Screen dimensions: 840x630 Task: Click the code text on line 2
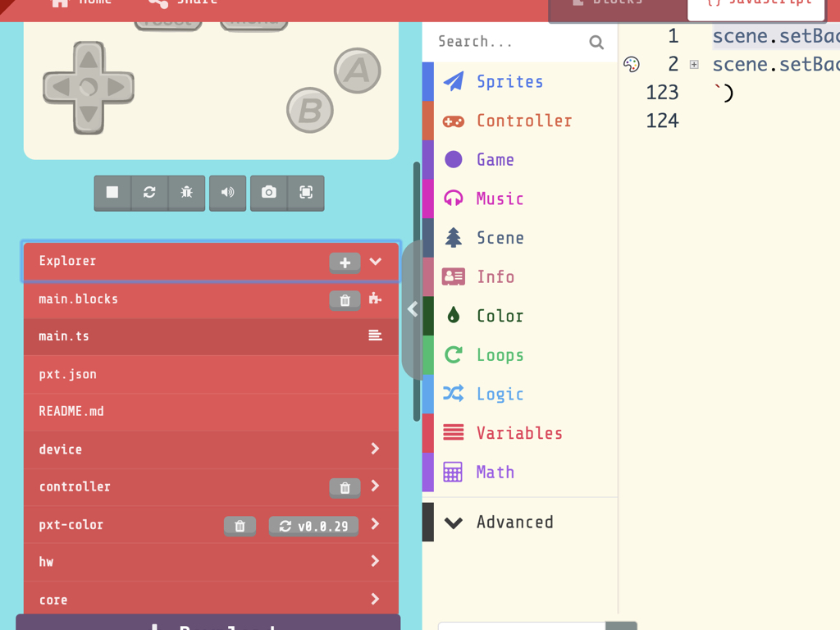pos(776,65)
